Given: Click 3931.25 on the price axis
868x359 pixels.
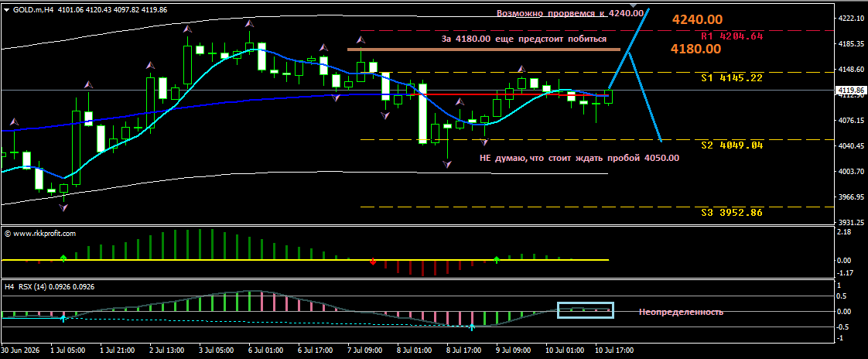Looking at the screenshot, I should coord(852,222).
